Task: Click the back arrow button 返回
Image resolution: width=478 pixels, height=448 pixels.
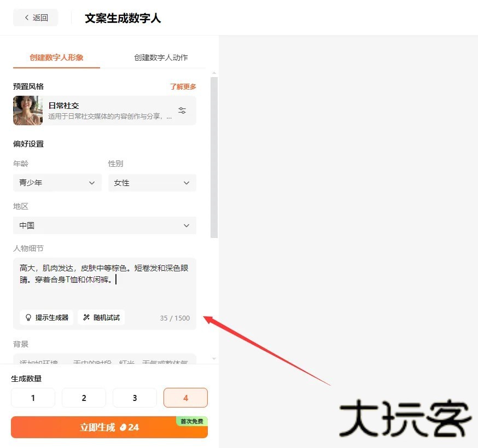Action: click(36, 18)
